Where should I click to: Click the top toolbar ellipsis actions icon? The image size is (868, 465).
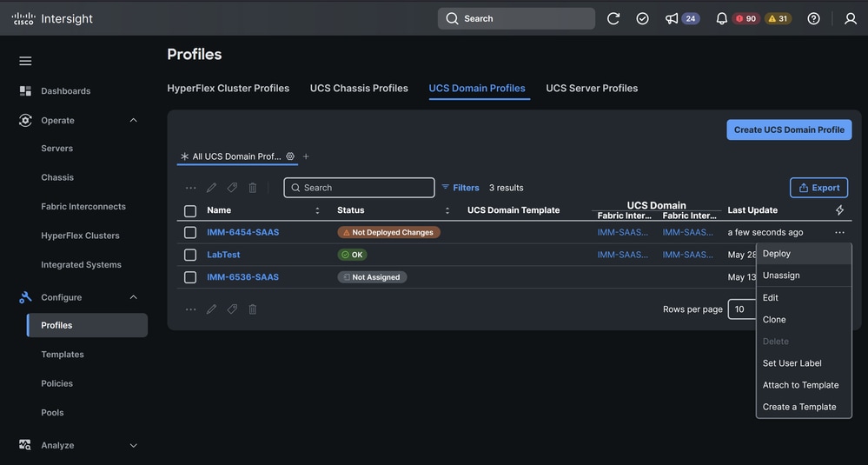[190, 188]
